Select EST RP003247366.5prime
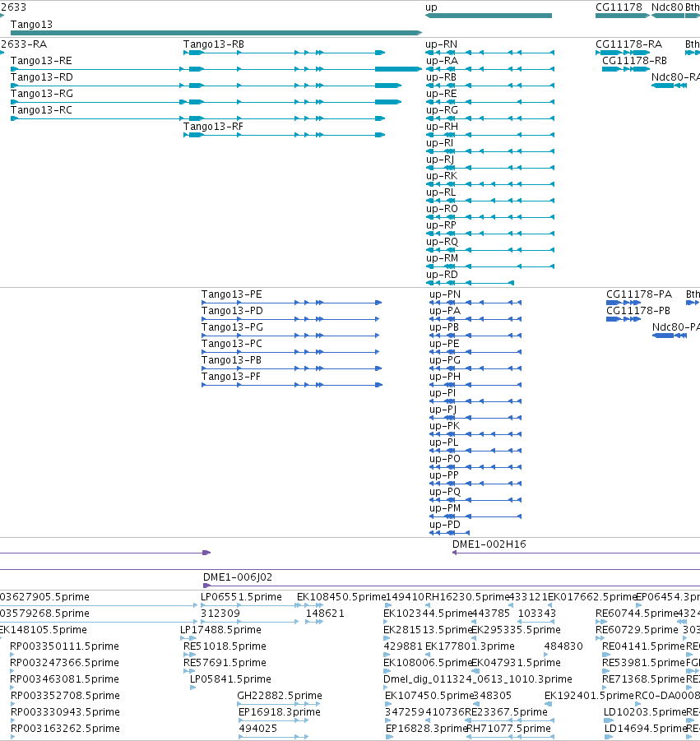Viewport: 700px width, 741px height. tap(65, 663)
